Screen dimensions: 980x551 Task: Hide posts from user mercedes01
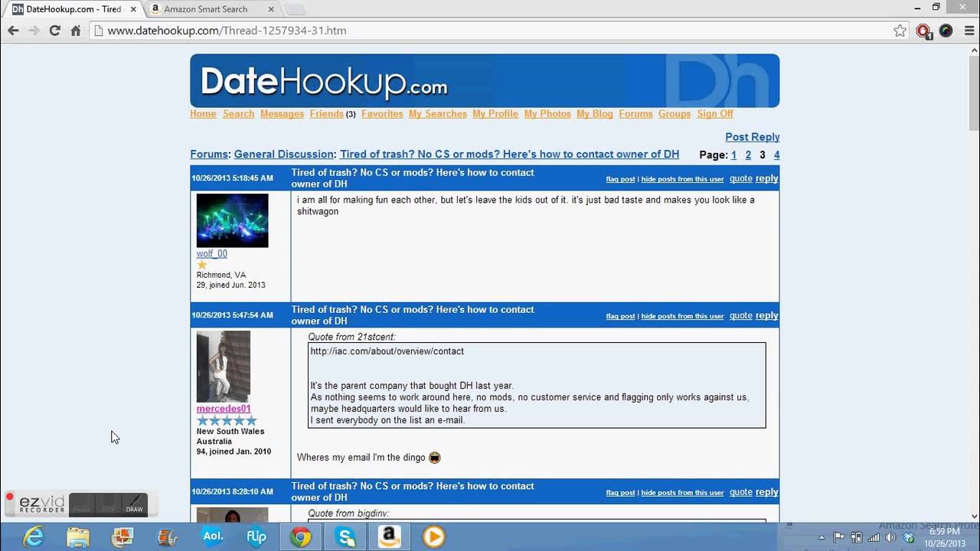click(682, 316)
